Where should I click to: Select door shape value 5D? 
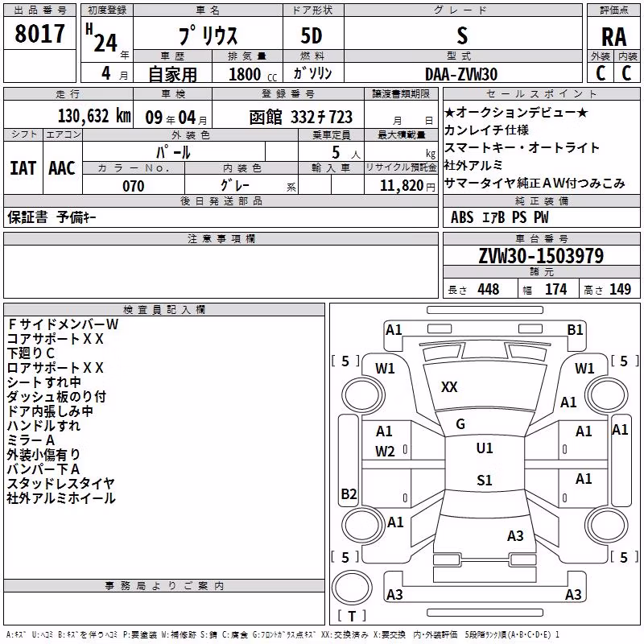pyautogui.click(x=312, y=35)
